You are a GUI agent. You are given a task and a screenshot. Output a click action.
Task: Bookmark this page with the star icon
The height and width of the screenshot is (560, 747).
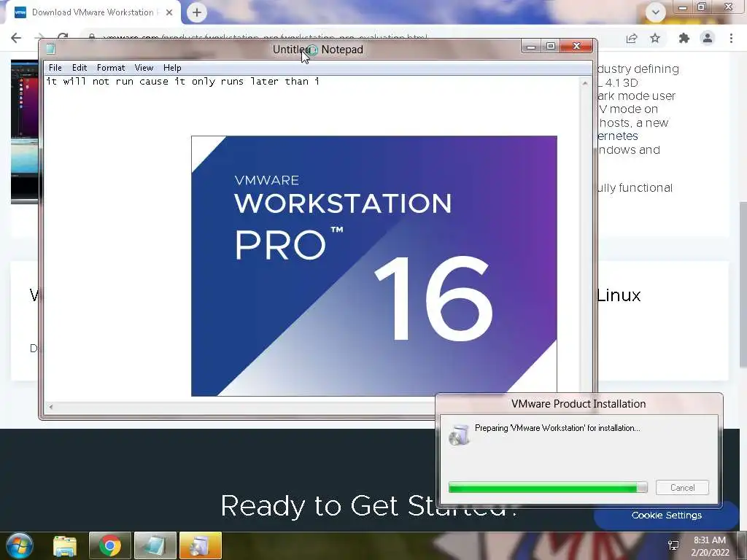tap(656, 38)
